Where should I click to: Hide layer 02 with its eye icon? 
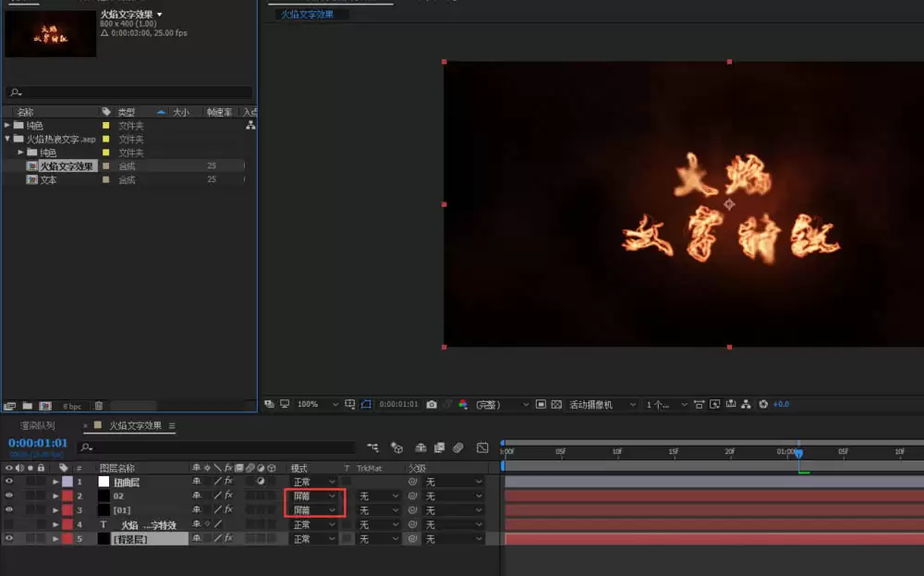pos(9,496)
